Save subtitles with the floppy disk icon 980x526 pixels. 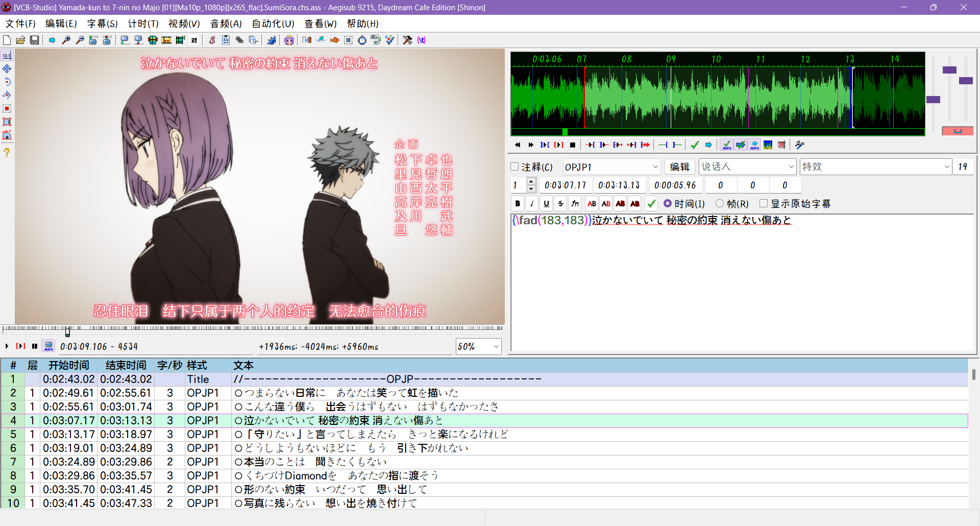[x=35, y=40]
